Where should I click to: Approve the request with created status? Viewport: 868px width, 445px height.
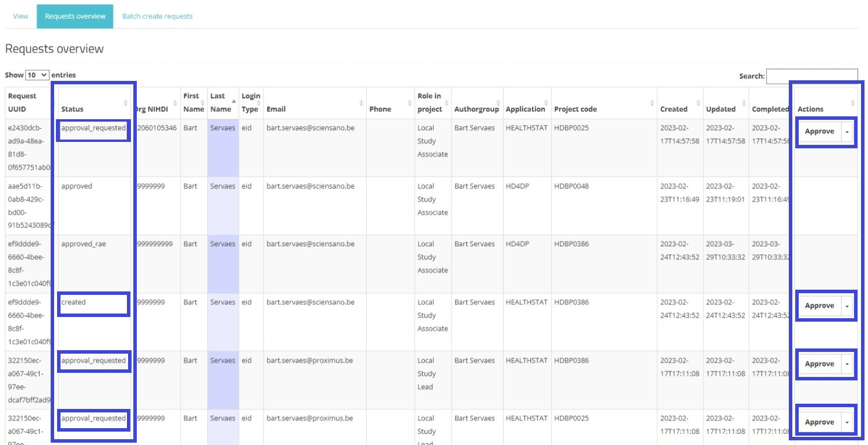[819, 306]
